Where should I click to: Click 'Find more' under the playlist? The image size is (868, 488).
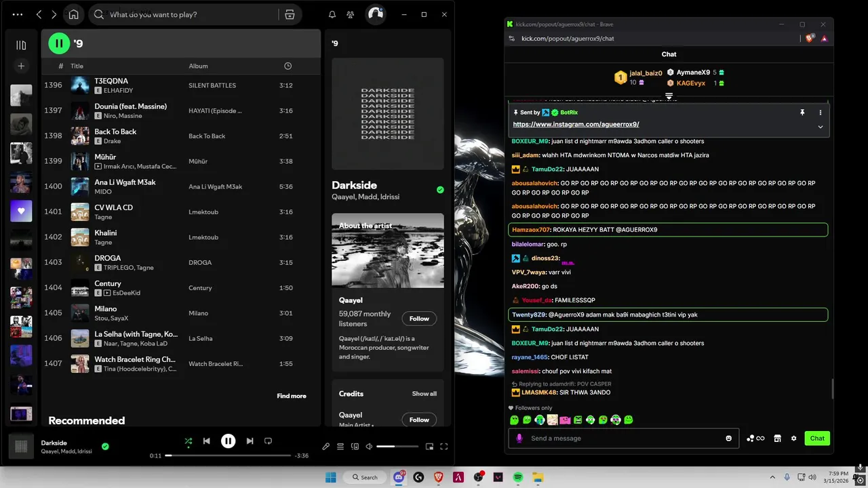point(292,396)
